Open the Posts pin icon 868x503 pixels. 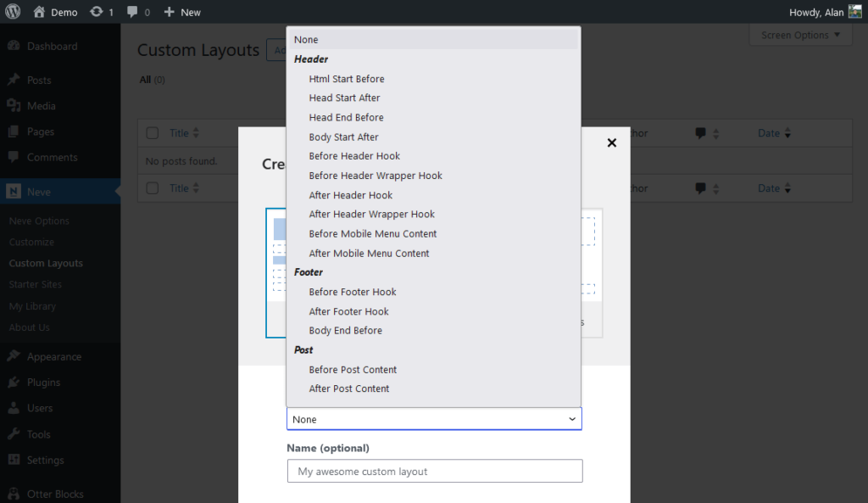14,80
